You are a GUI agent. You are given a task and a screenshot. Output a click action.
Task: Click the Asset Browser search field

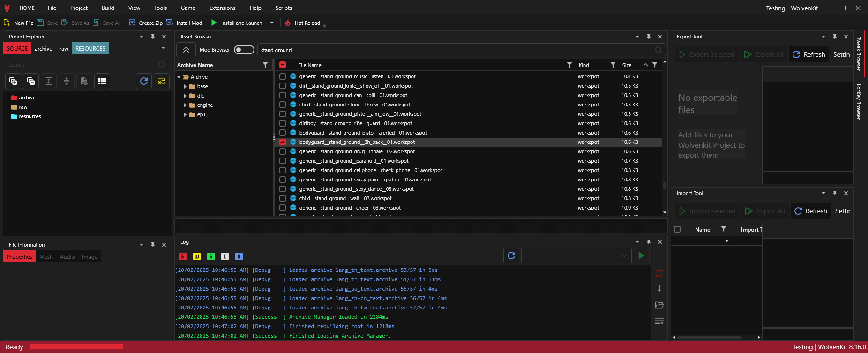pyautogui.click(x=455, y=50)
